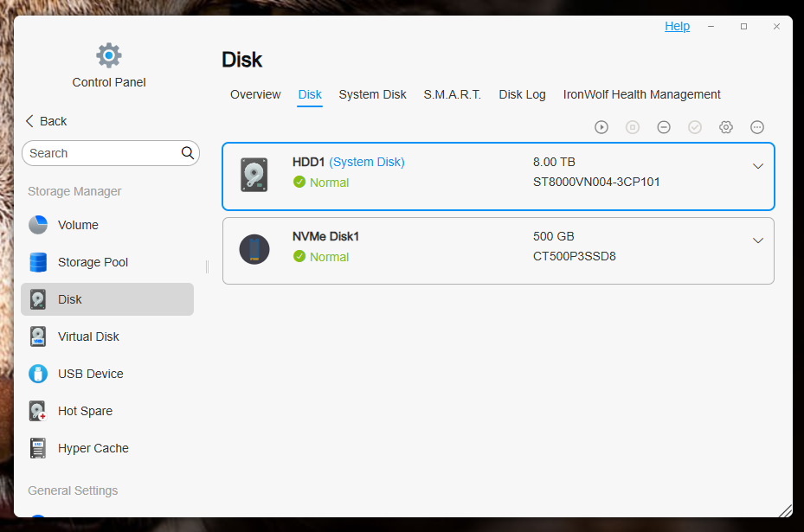Click the HDD1 name text
Screen dimensions: 804x532
(x=308, y=162)
